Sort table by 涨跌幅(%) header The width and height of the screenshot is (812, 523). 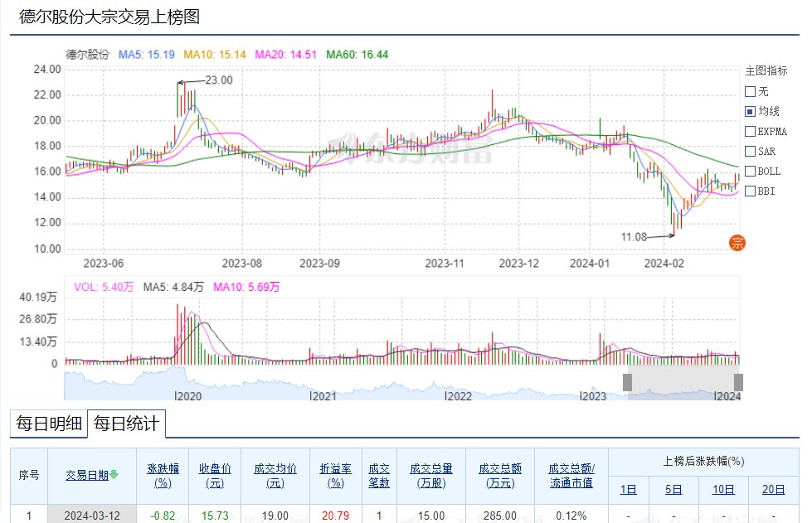coord(163,476)
